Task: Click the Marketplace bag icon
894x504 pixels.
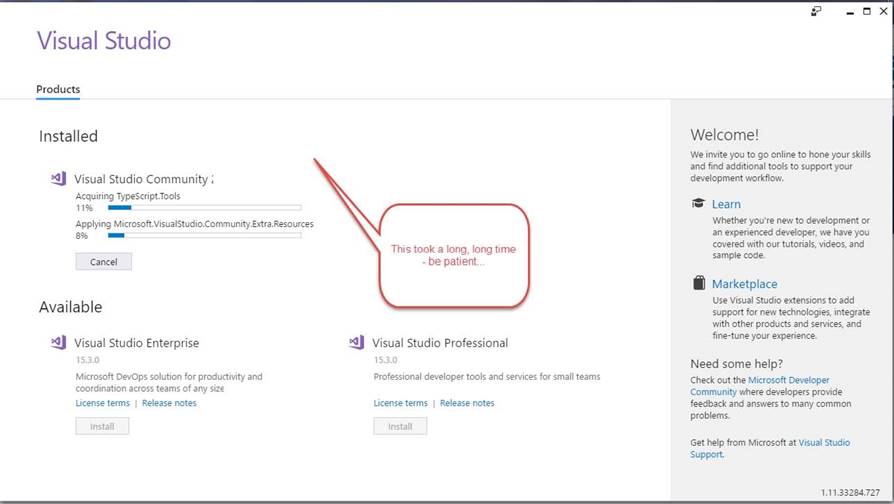Action: point(698,283)
